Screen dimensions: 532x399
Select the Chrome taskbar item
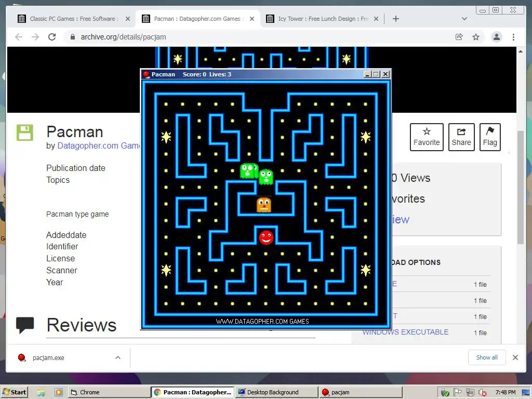[x=109, y=392]
